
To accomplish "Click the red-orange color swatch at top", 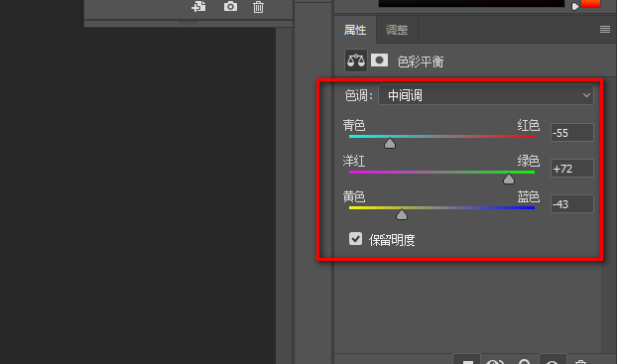I will 590,3.
